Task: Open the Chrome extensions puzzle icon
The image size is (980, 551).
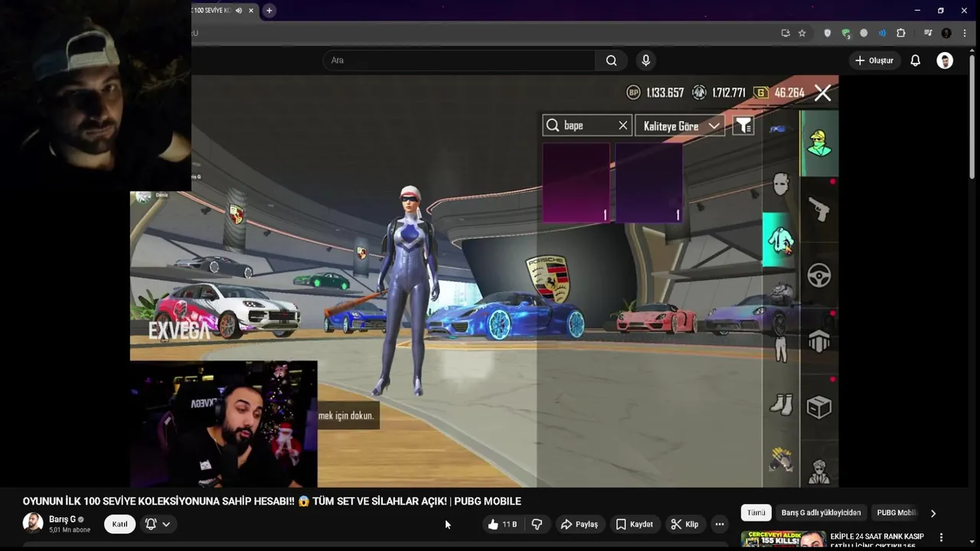Action: coord(900,33)
